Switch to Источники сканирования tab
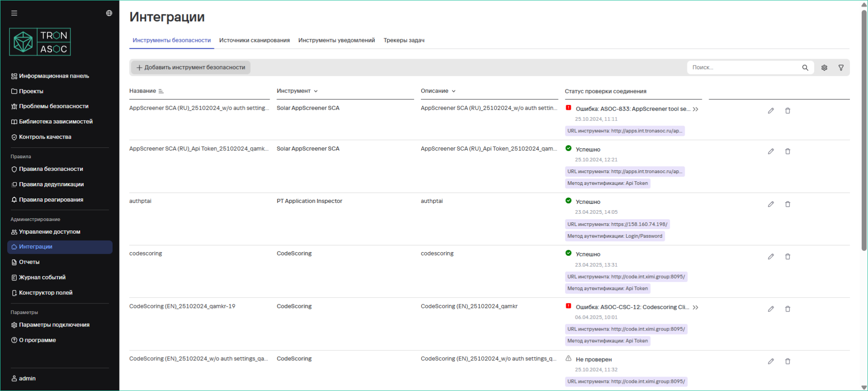868x391 pixels. click(254, 40)
